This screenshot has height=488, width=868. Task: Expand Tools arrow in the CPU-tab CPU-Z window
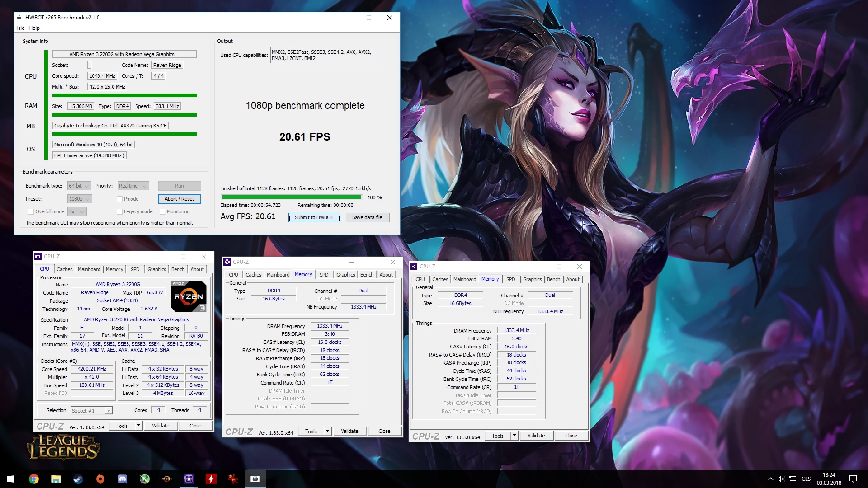(x=138, y=426)
